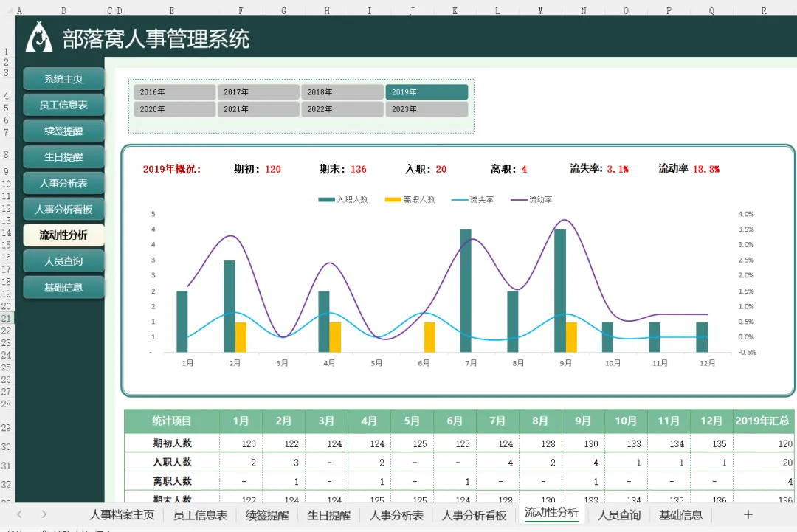
Task: Select column header E
Action: coord(172,10)
